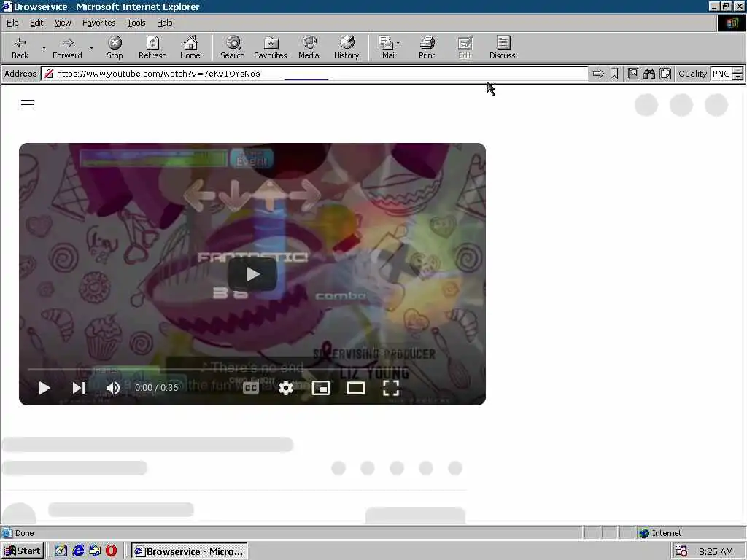The height and width of the screenshot is (560, 747).
Task: Click the Internet zone status indicator
Action: pyautogui.click(x=660, y=533)
